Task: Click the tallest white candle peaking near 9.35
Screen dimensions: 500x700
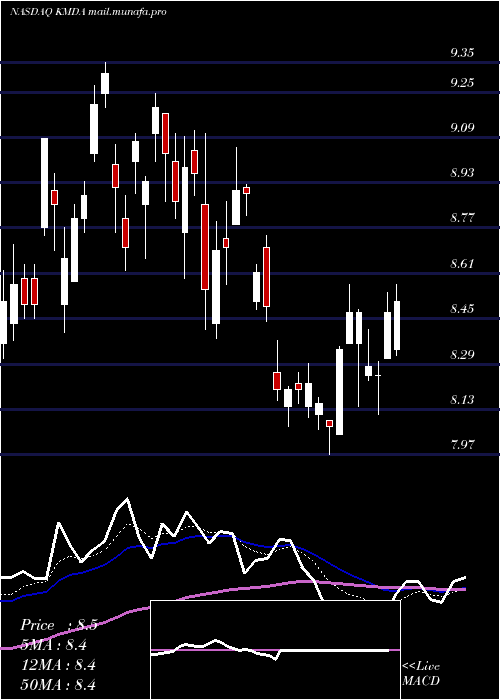Action: 105,83
